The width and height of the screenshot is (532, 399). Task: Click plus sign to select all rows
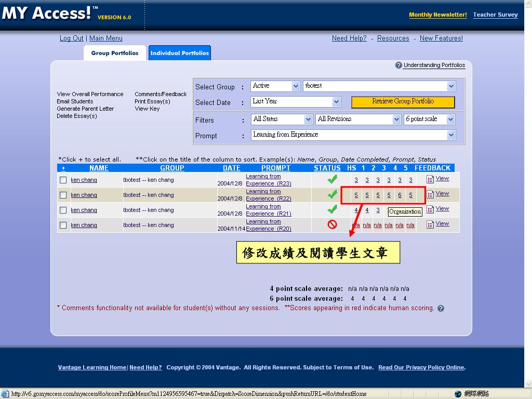point(63,168)
